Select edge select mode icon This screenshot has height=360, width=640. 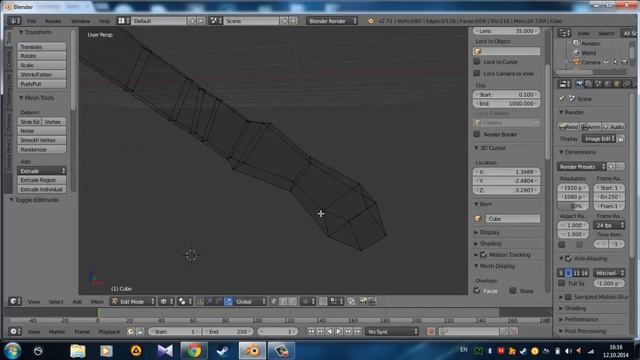[283, 301]
